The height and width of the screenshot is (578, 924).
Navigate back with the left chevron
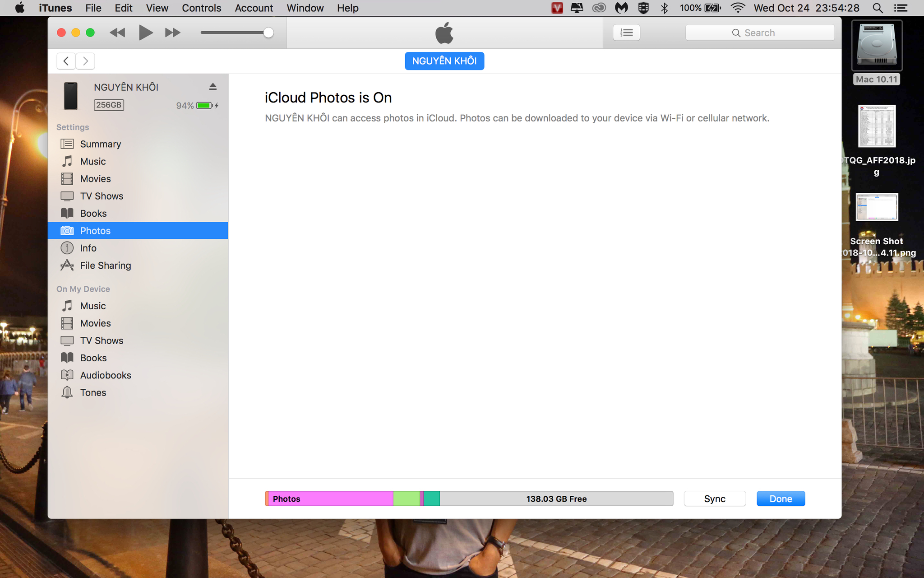click(x=66, y=61)
